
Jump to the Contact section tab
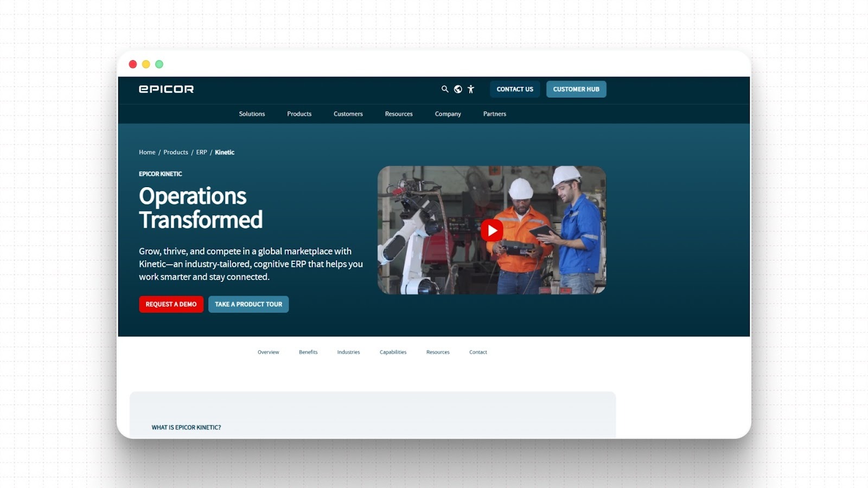point(478,352)
